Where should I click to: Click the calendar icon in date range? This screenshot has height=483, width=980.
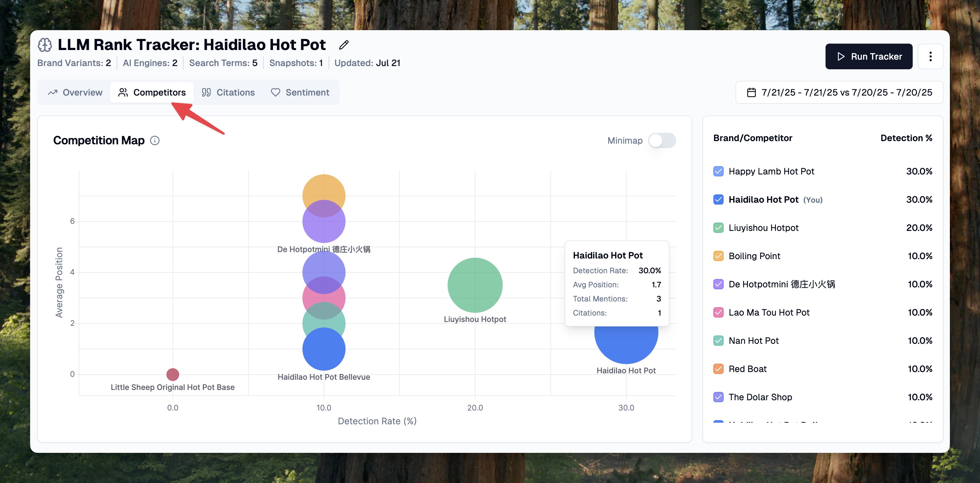(751, 92)
